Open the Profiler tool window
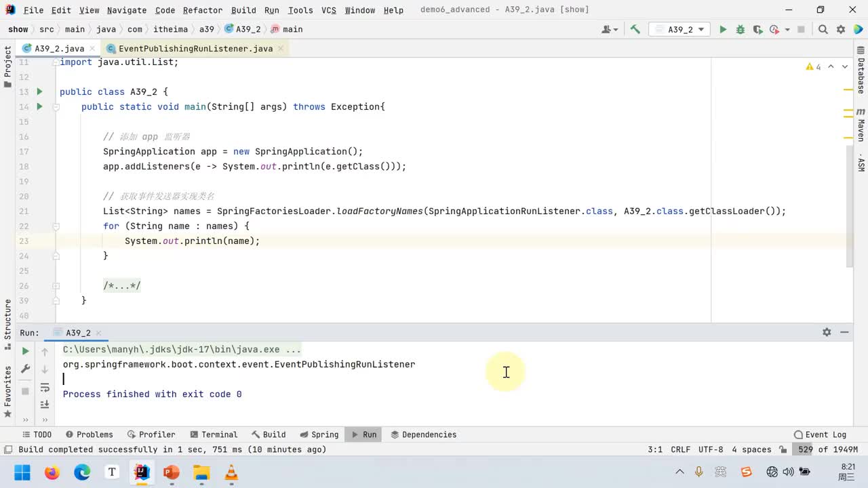Screen dimensions: 868x488 pos(151,434)
